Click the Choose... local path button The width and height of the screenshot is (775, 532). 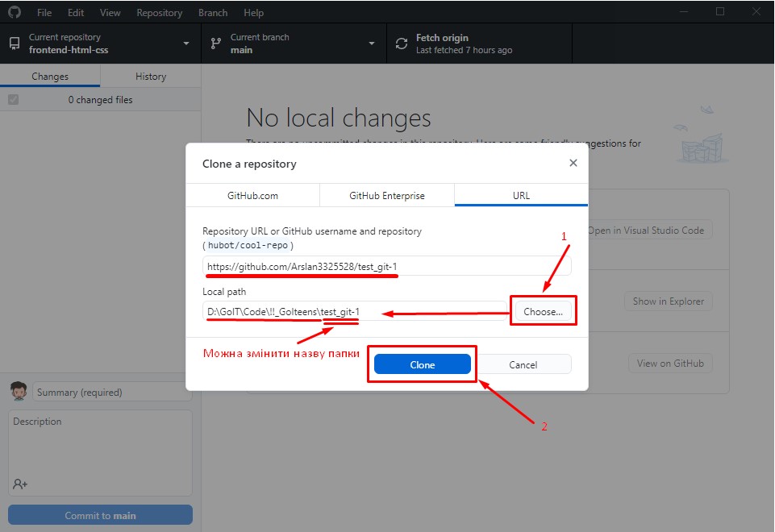pyautogui.click(x=544, y=312)
